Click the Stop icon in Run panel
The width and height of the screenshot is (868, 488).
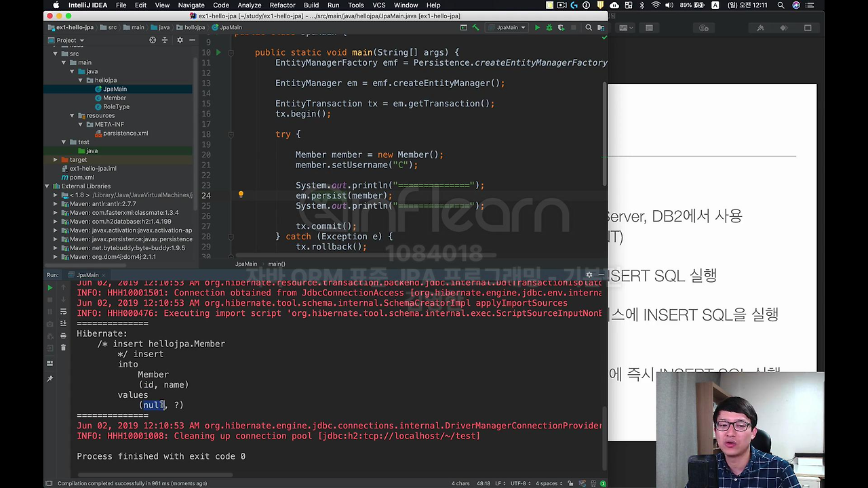pyautogui.click(x=50, y=300)
